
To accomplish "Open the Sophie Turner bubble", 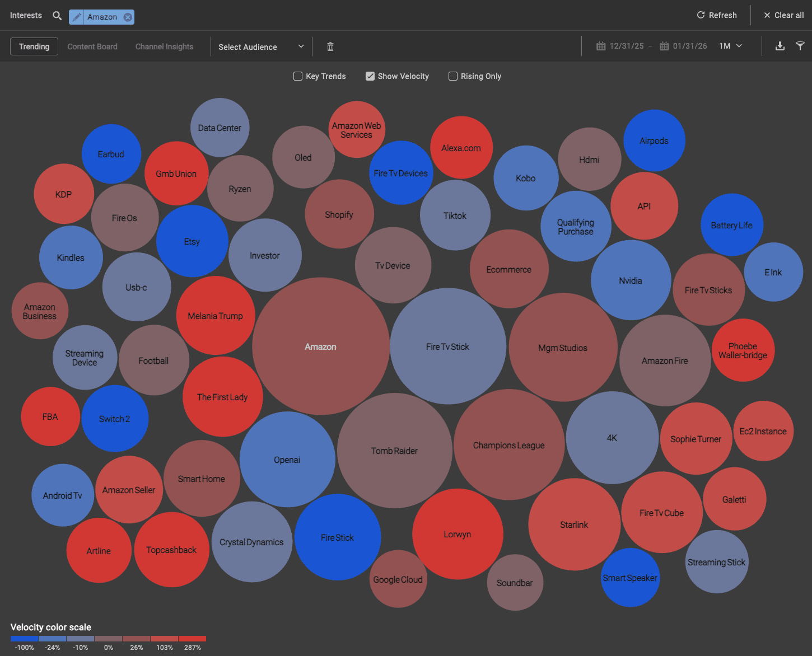I will coord(696,439).
